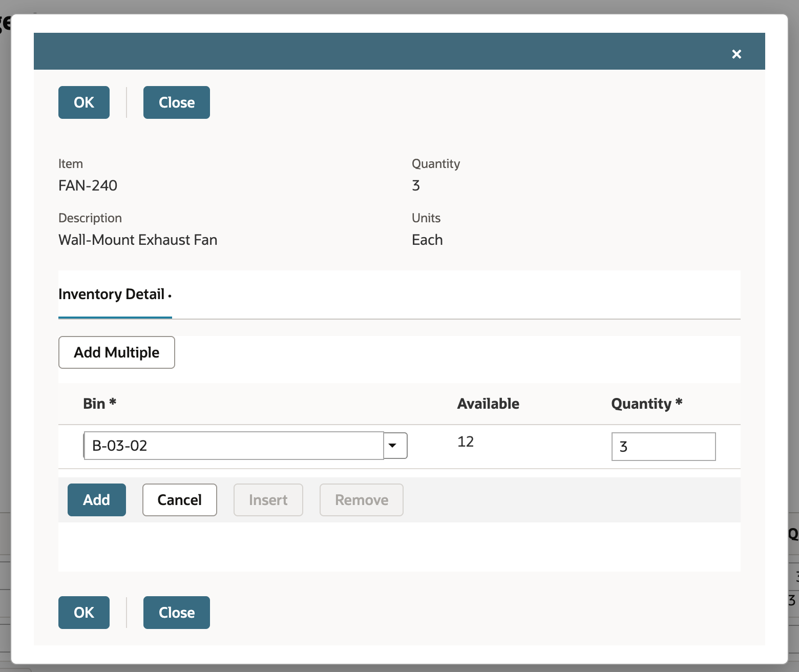Open the Bin dropdown arrow
Viewport: 799px width, 672px height.
click(395, 446)
